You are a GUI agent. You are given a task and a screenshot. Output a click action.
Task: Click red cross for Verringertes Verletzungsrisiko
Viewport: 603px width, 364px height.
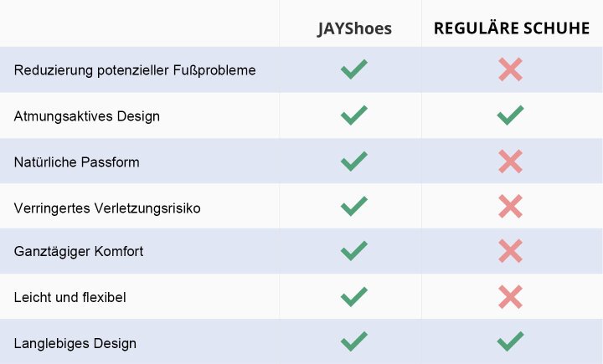[510, 206]
